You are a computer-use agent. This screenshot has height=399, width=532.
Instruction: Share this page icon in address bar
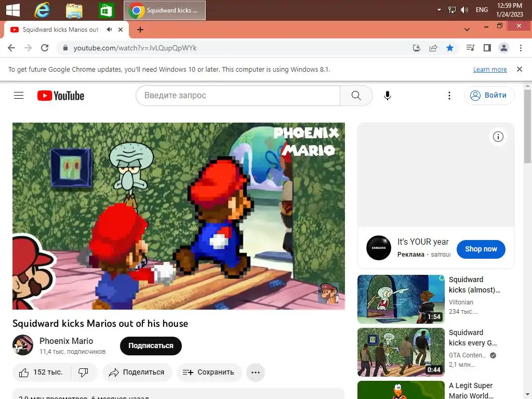(x=433, y=48)
